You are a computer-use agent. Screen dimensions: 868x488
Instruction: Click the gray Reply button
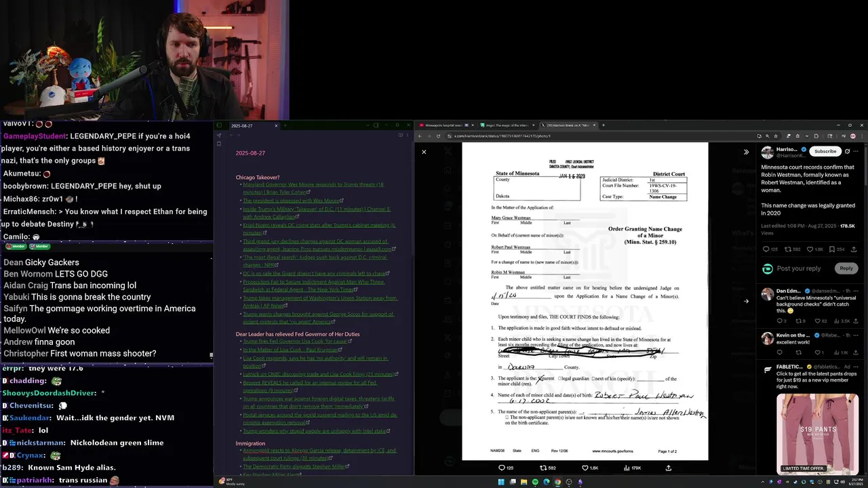point(846,268)
